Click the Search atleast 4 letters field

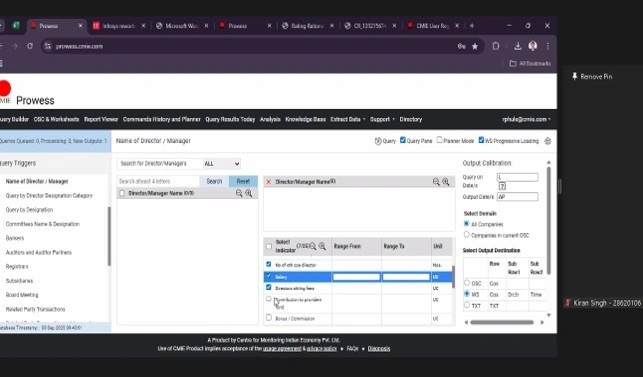tap(158, 181)
